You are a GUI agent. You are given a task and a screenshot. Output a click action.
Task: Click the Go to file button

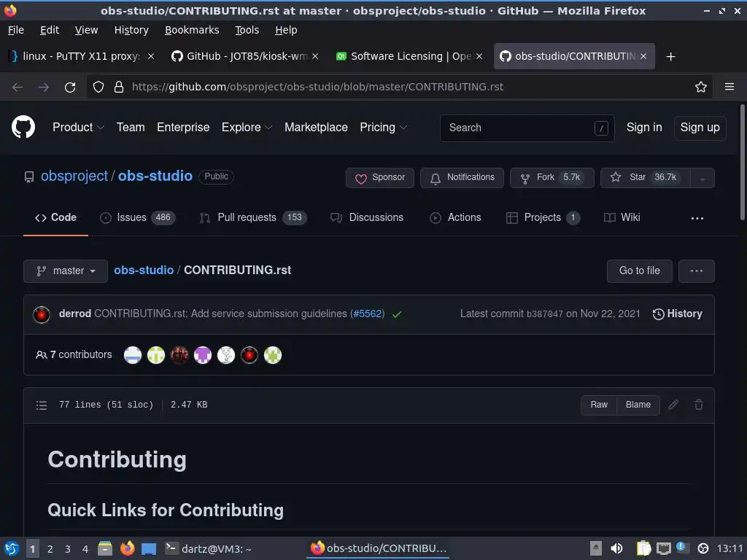coord(639,271)
